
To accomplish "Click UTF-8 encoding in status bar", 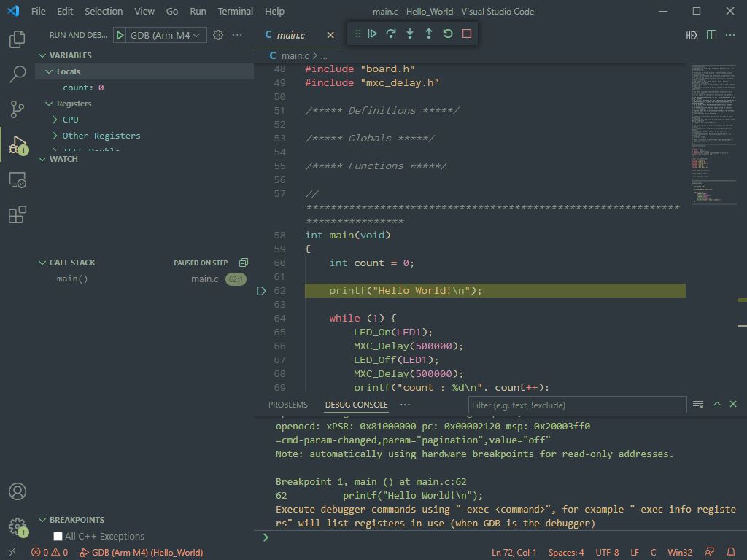I will (x=607, y=553).
